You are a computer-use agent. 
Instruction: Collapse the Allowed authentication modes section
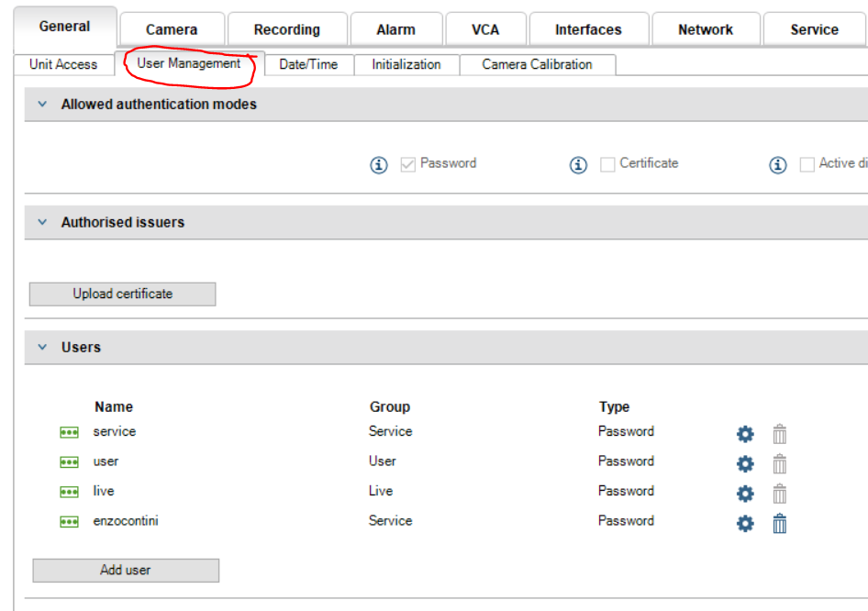(x=42, y=105)
